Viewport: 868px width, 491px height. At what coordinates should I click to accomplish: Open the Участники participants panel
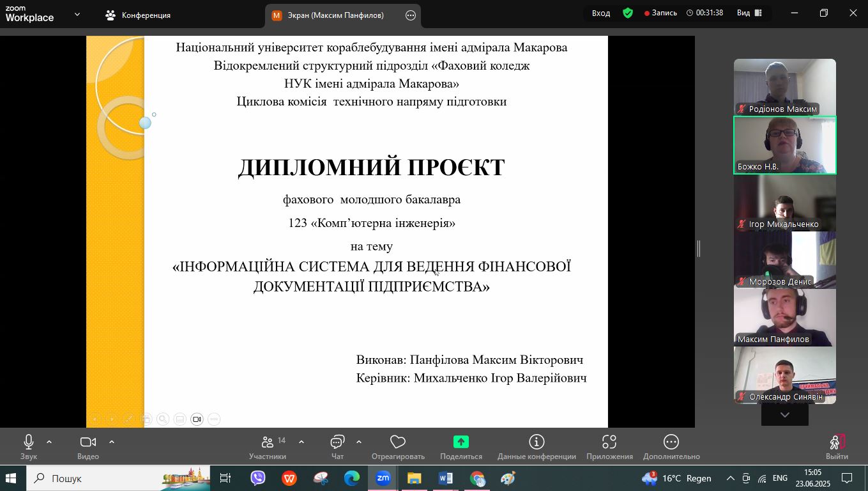[x=268, y=442]
